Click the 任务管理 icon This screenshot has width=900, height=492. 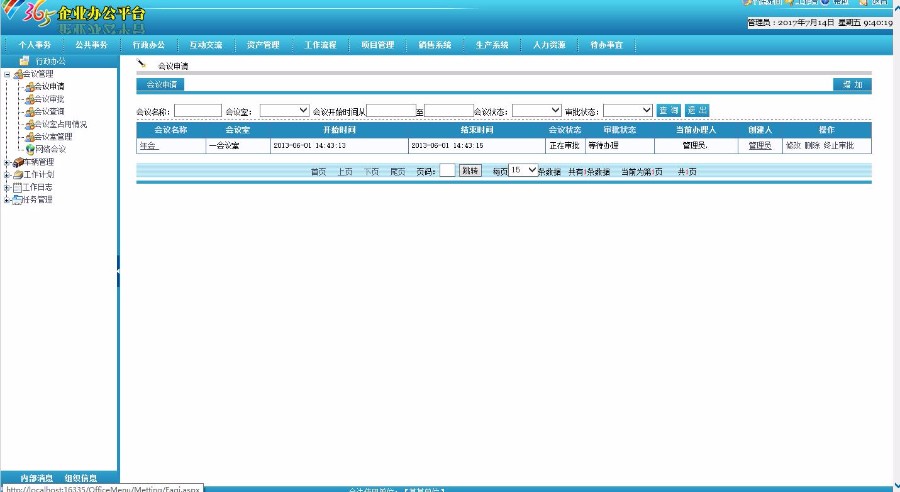(x=17, y=200)
